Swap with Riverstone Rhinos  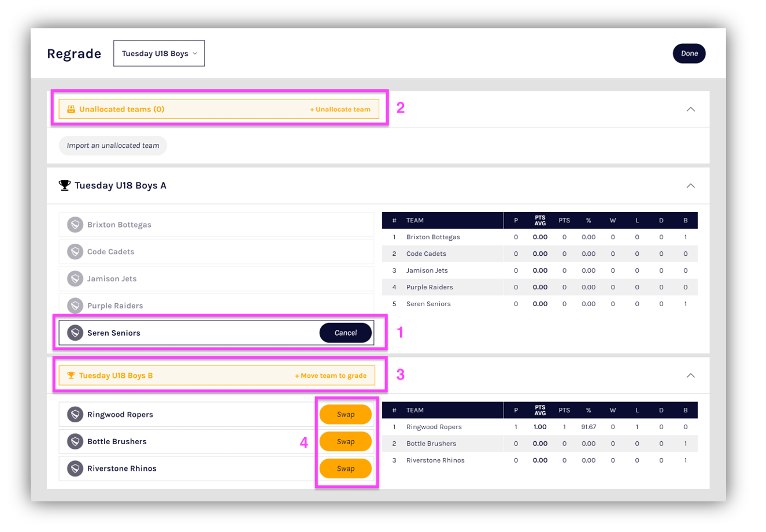[x=345, y=468]
